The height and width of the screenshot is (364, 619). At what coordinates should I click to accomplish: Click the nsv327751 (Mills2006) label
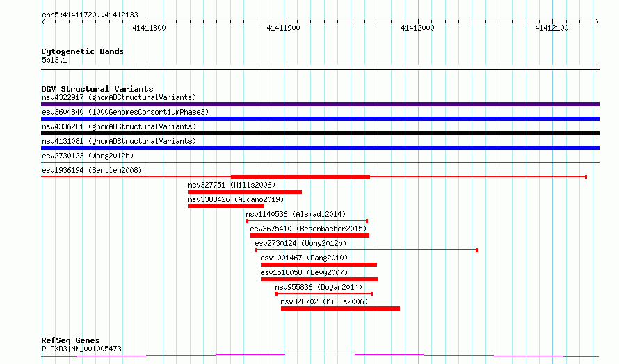pyautogui.click(x=232, y=185)
